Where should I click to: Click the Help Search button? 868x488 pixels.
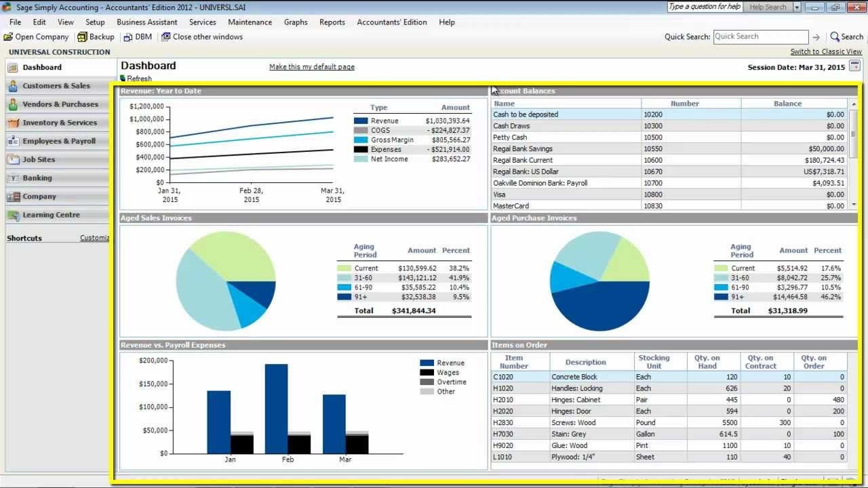click(x=768, y=7)
